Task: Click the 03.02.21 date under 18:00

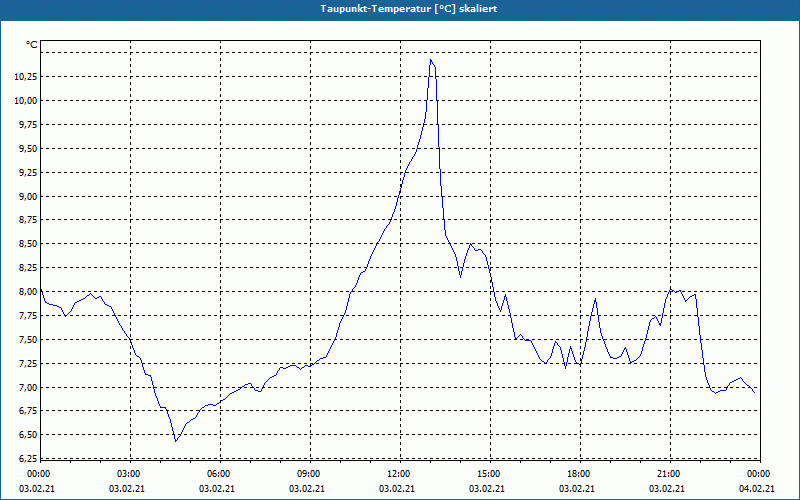Action: (x=577, y=489)
